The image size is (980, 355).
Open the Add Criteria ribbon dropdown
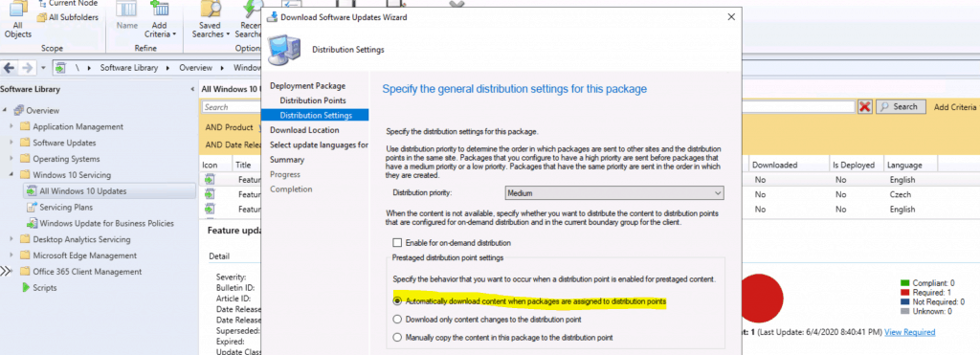pyautogui.click(x=160, y=19)
